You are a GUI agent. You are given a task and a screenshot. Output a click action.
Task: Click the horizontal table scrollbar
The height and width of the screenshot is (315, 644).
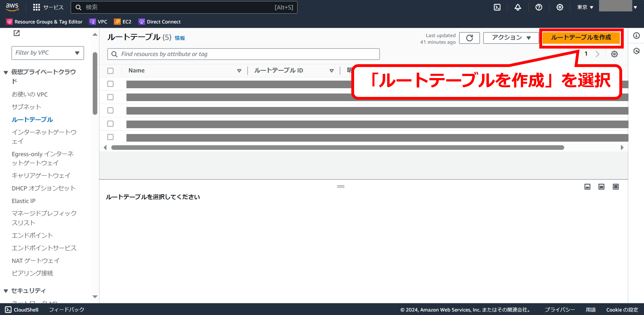pos(337,147)
